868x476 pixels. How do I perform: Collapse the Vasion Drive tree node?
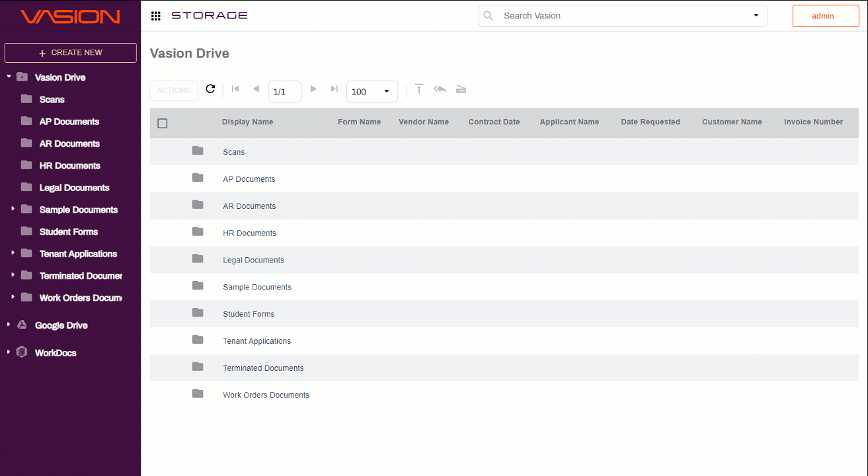[x=9, y=77]
